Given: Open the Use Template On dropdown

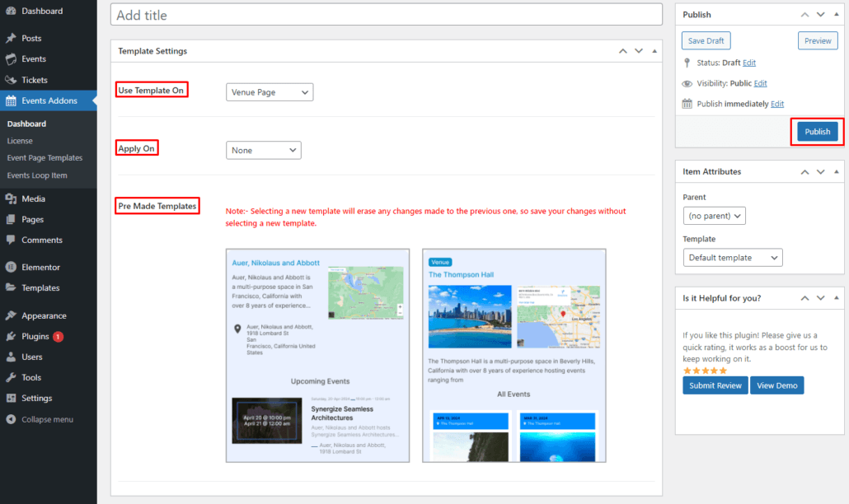Looking at the screenshot, I should (270, 92).
